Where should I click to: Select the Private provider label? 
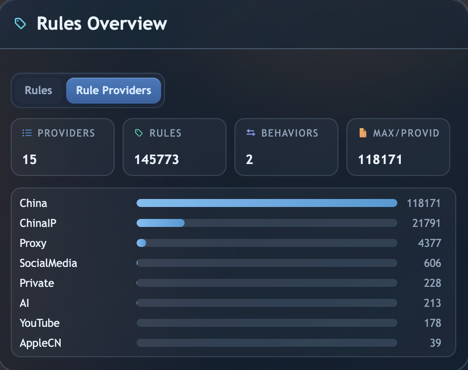click(x=37, y=283)
